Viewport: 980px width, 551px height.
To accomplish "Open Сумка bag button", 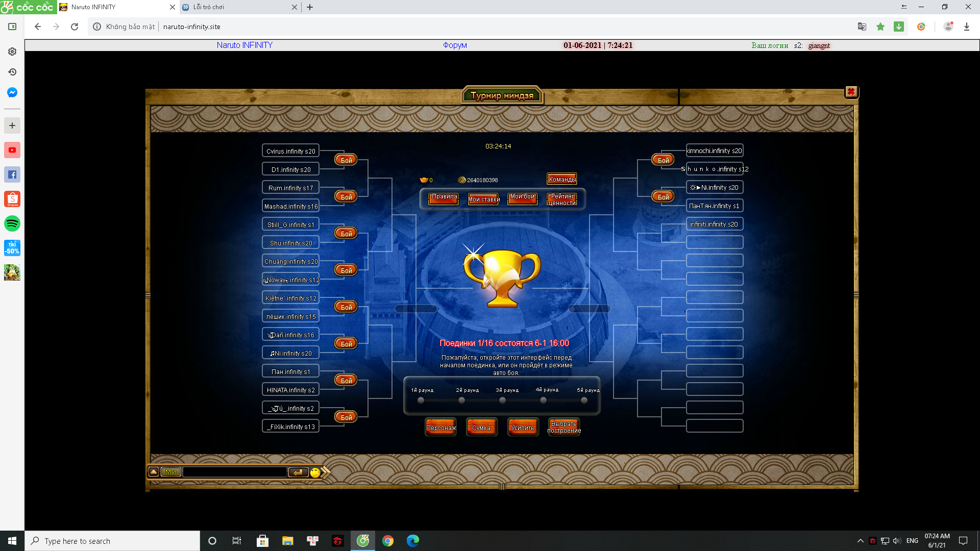I will 481,428.
